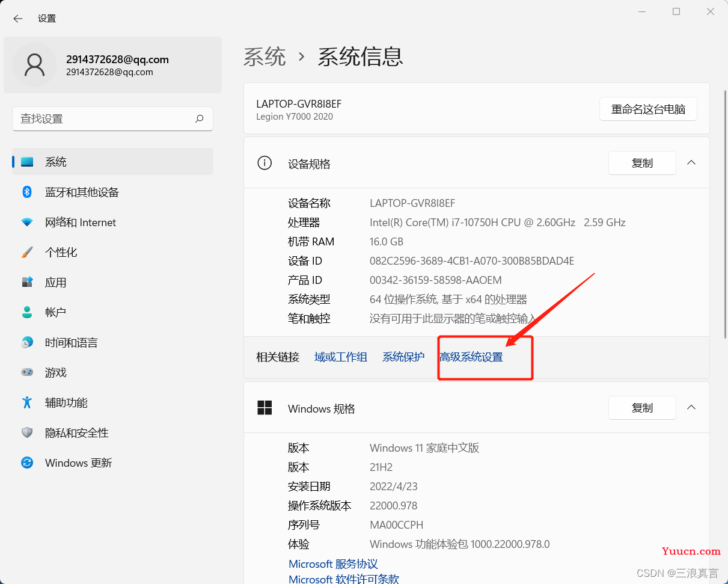Screen dimensions: 728x584
Task: Click the Bluetooth icon in sidebar
Action: (27, 192)
